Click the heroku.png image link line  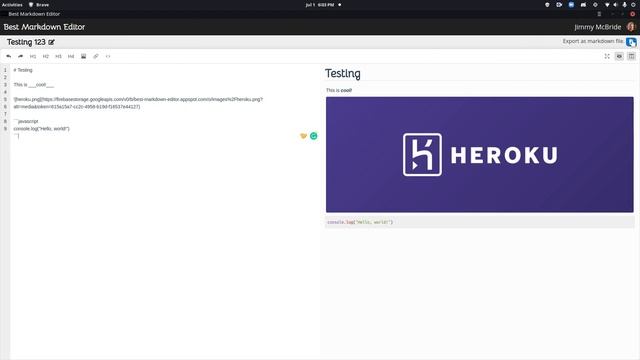138,103
